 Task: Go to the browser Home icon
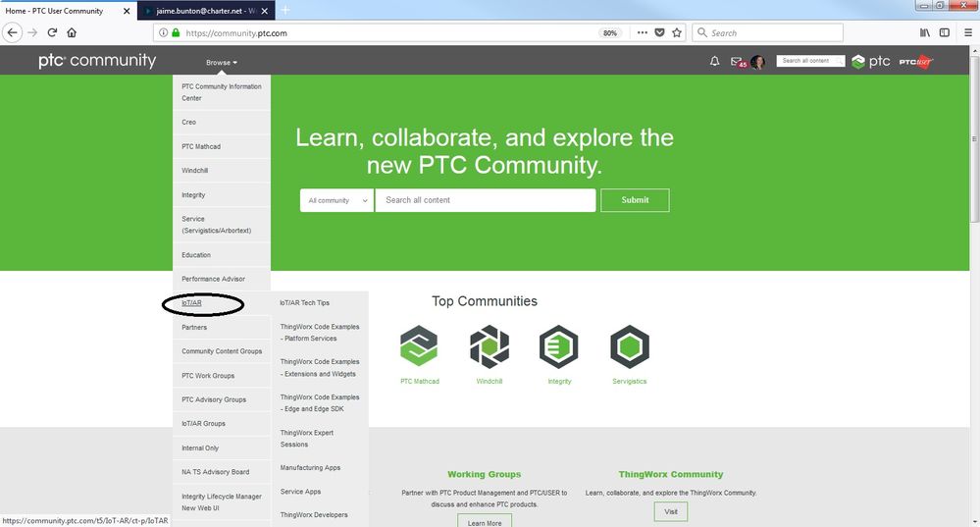72,32
